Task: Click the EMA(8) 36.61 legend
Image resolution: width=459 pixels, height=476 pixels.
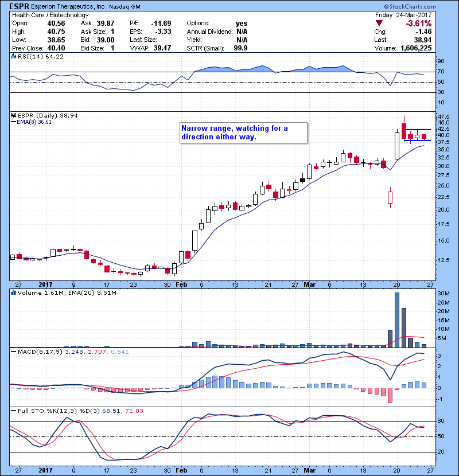Action: [x=34, y=122]
